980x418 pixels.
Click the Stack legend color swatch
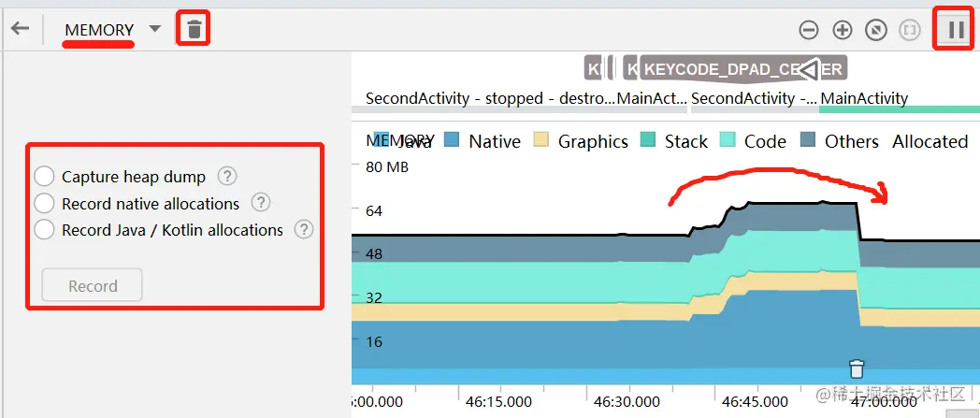[x=648, y=141]
